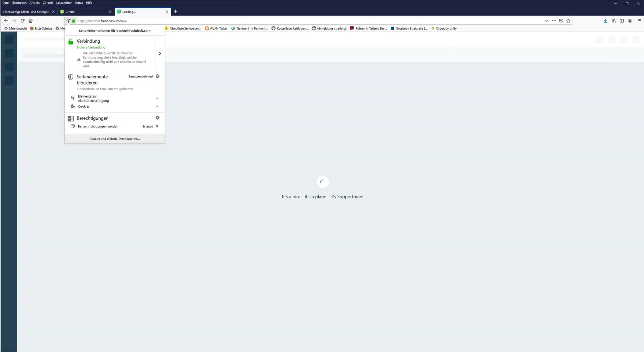Viewport: 644px width, 352px height.
Task: Open a new tab with plus button
Action: click(175, 12)
